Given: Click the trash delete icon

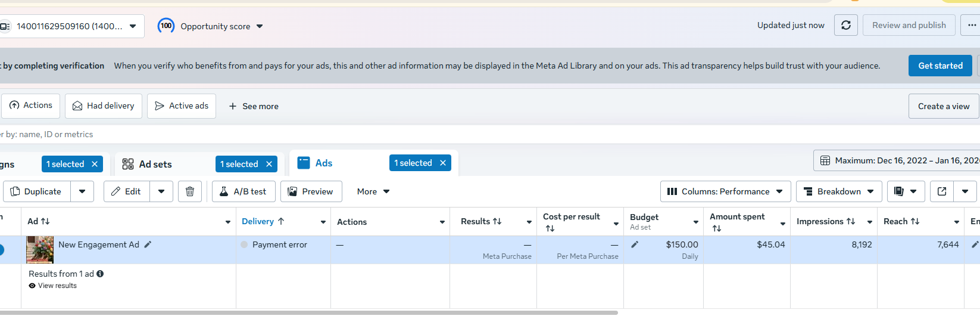Looking at the screenshot, I should [190, 191].
